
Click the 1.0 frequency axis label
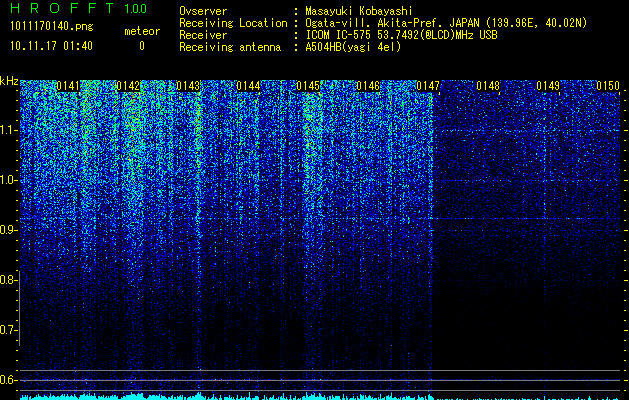coord(8,180)
